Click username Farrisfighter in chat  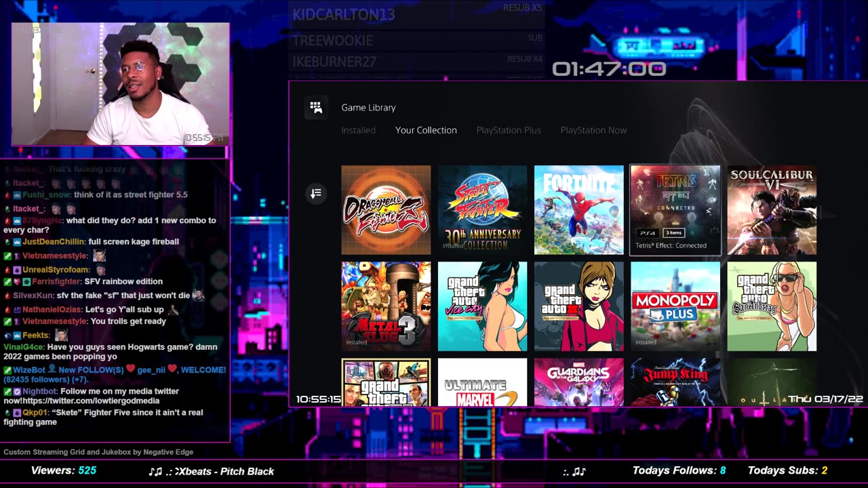click(56, 281)
